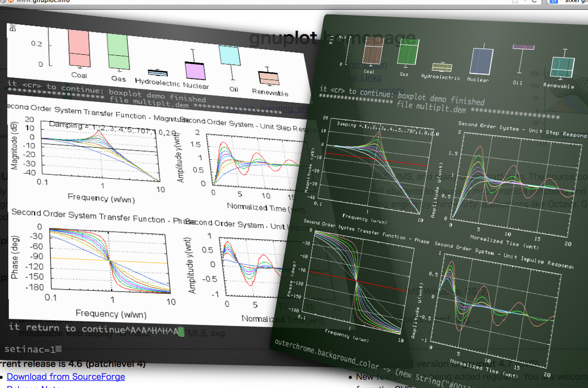
Task: Select the Phase plot in the white terminal
Action: pos(110,260)
